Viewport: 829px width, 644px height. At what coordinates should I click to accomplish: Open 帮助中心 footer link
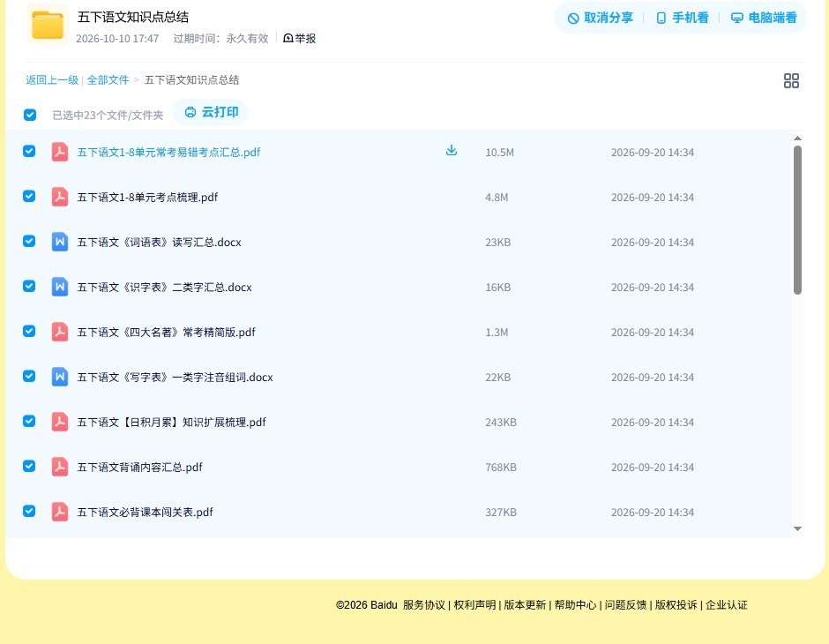[575, 605]
